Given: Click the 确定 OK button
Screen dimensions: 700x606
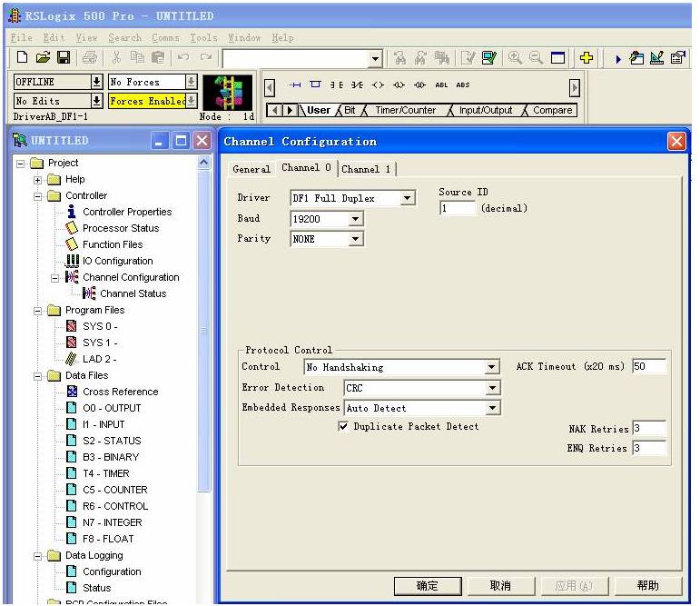Looking at the screenshot, I should (428, 585).
